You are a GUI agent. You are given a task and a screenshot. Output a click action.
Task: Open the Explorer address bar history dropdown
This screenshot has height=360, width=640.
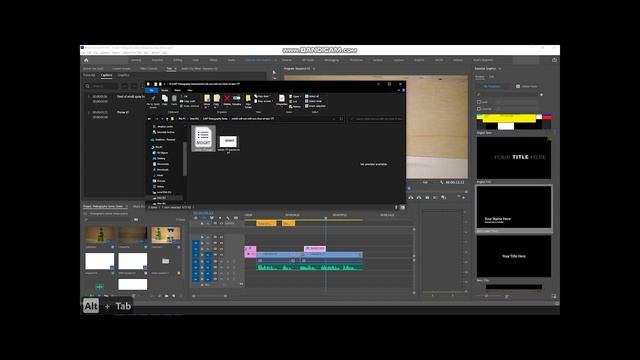[x=333, y=119]
